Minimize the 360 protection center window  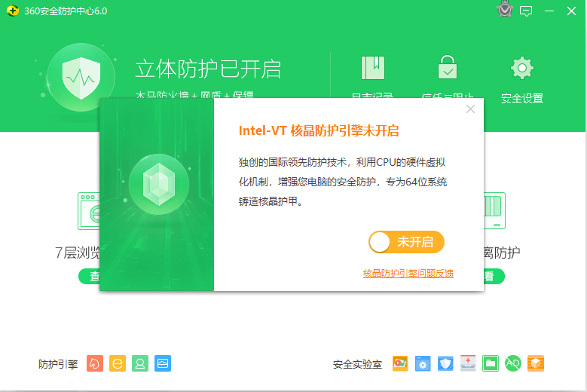point(549,11)
